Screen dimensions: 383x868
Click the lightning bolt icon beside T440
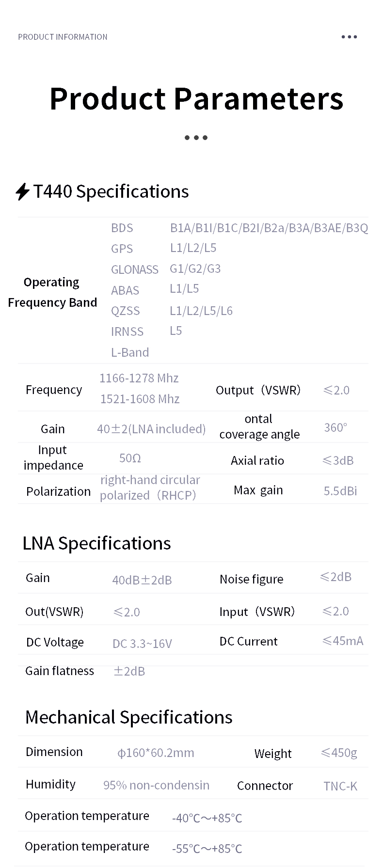22,191
